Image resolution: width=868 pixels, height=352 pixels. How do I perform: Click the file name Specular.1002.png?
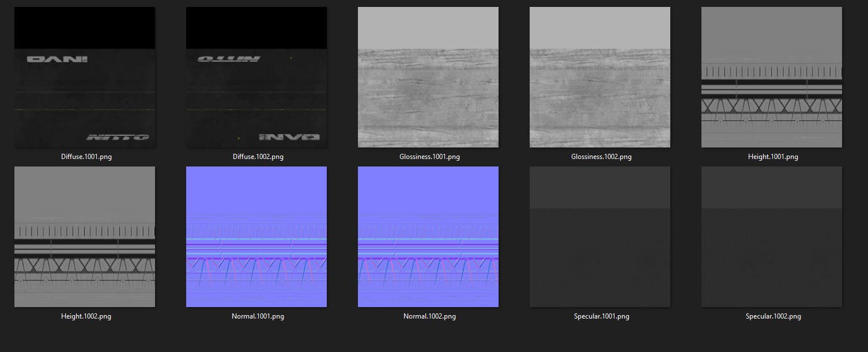(773, 316)
